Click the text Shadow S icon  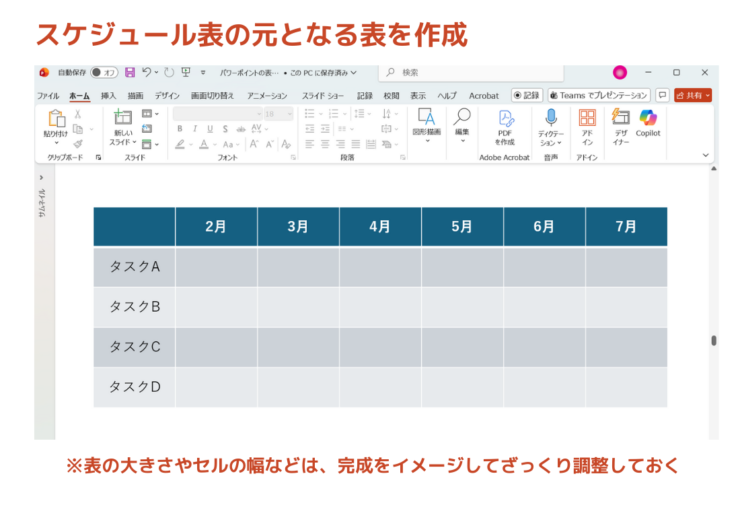225,129
